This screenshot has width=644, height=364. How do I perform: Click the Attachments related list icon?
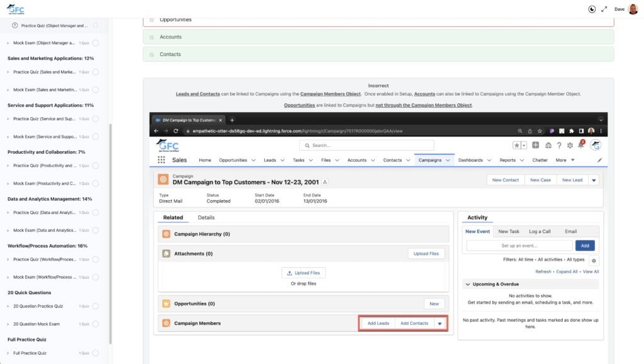pos(166,254)
